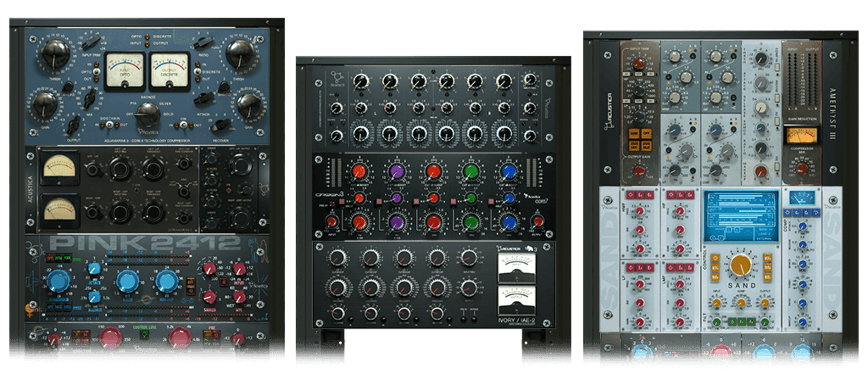
Task: Click the green CONTROL LINE button
Action: coord(145,336)
